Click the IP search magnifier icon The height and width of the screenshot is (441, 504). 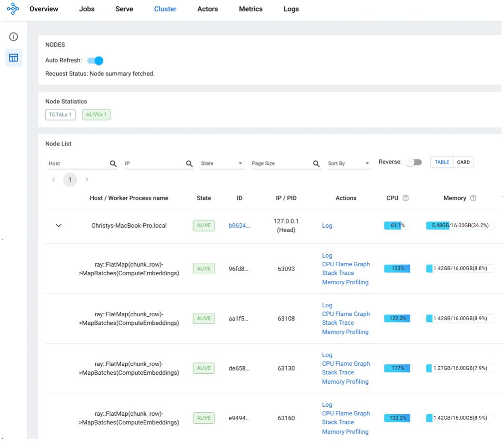[x=190, y=163]
